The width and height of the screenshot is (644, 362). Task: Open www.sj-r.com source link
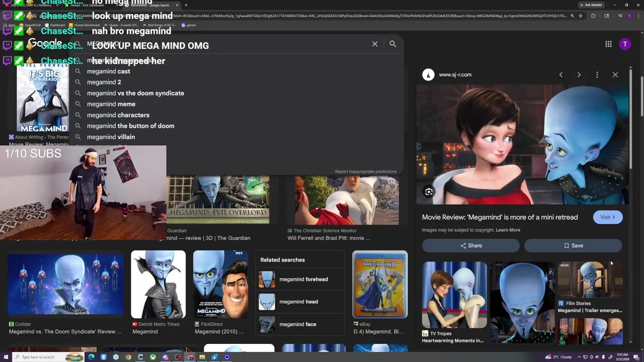(x=455, y=74)
